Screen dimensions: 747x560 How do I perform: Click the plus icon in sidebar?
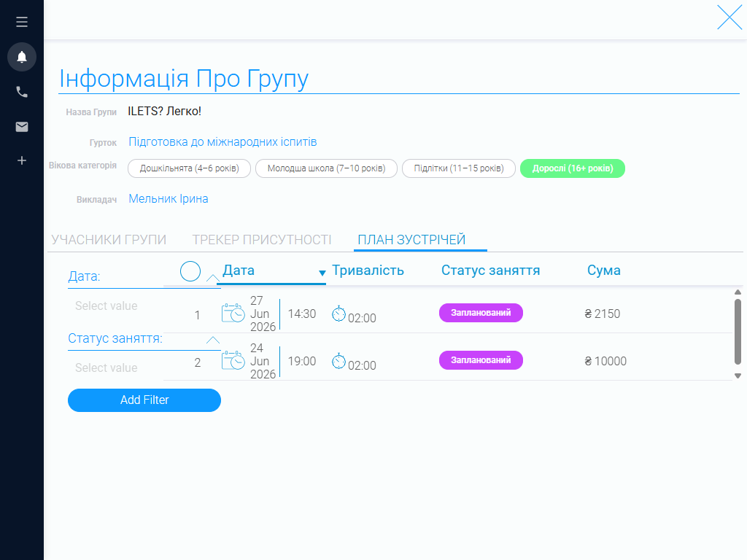(x=22, y=160)
